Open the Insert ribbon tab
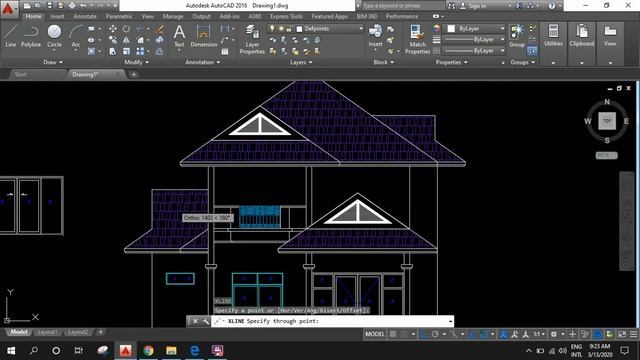 [x=58, y=16]
